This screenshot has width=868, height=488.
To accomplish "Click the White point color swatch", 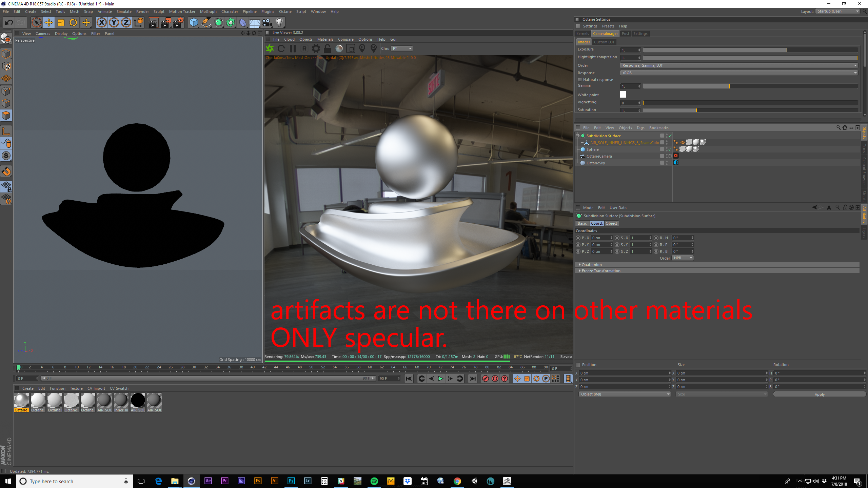I will tap(623, 95).
